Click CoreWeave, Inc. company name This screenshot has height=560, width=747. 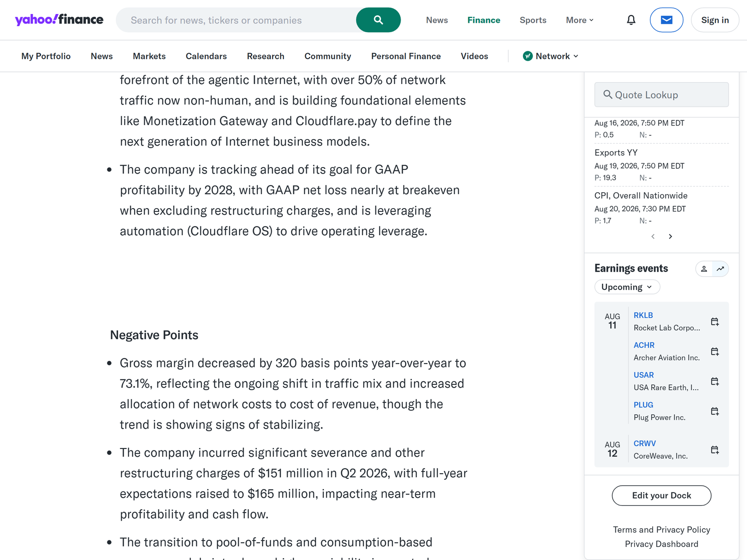pyautogui.click(x=661, y=456)
